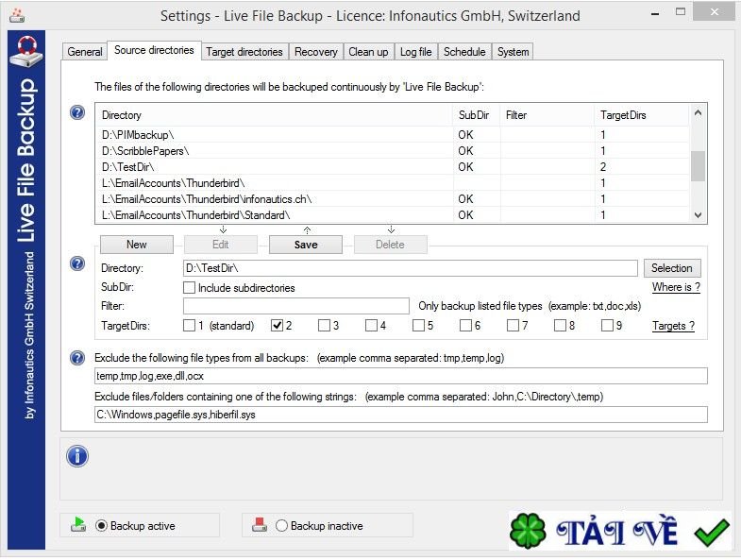This screenshot has width=741, height=560.
Task: Select row ending with infonautics.ch\
Action: (393, 199)
